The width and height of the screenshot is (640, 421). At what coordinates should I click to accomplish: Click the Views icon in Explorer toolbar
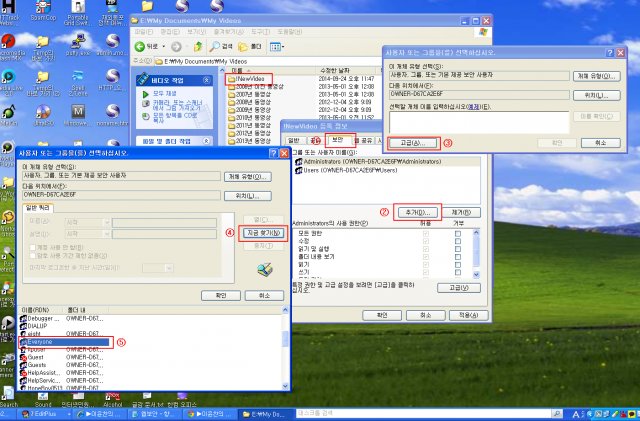[x=275, y=47]
